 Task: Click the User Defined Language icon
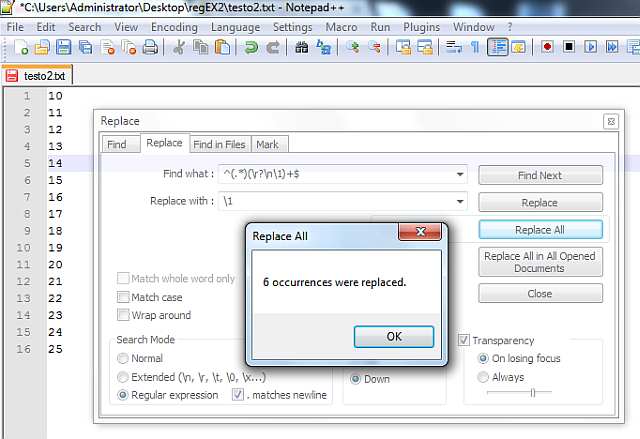(518, 47)
